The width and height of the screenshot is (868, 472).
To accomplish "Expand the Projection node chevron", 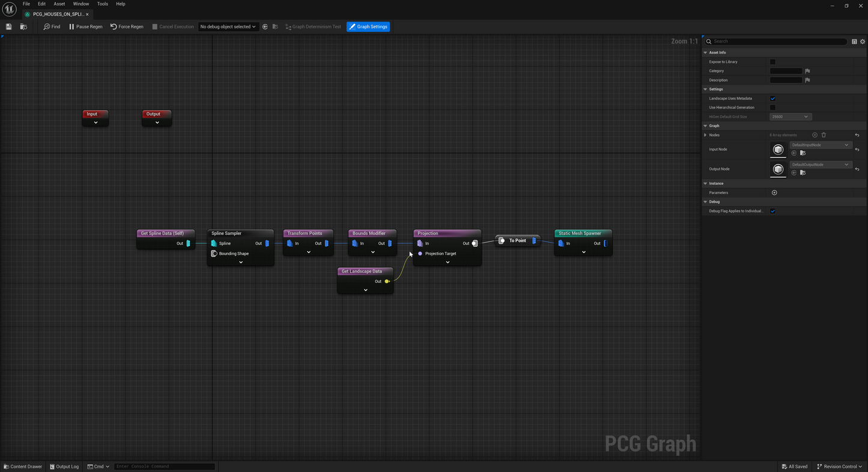I will (448, 262).
